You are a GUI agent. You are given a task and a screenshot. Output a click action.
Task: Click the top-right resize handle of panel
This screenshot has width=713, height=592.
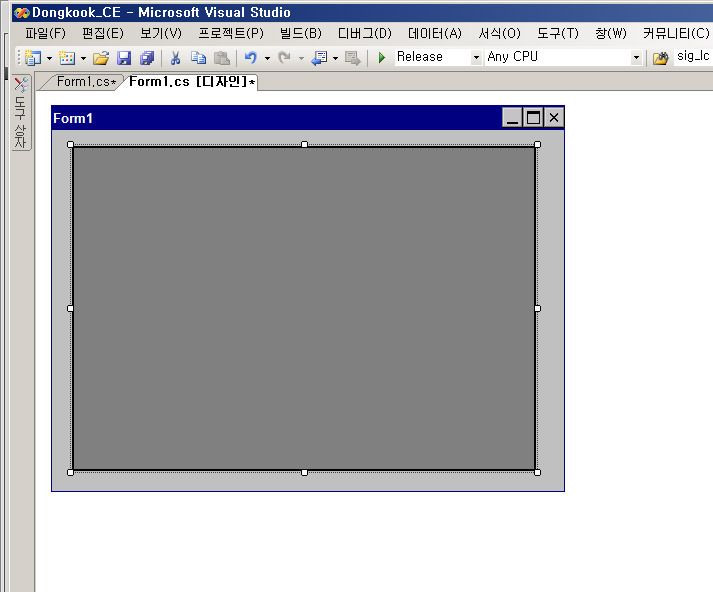coord(537,145)
